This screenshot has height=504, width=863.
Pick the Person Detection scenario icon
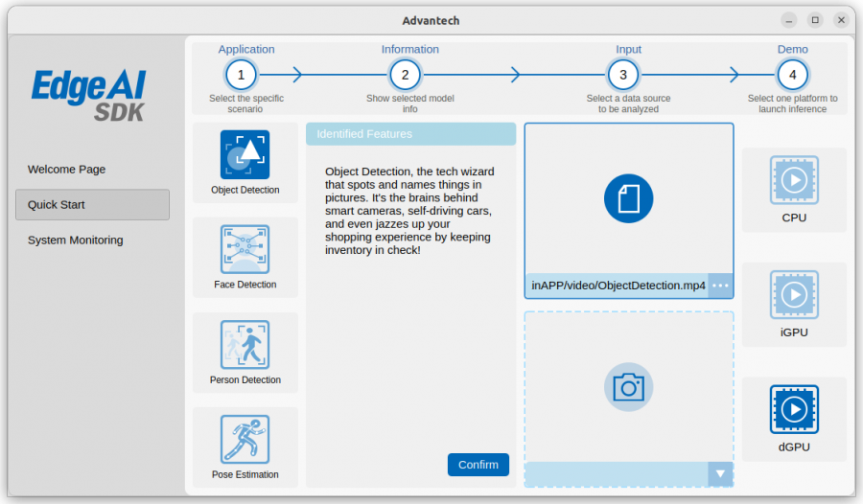point(245,344)
